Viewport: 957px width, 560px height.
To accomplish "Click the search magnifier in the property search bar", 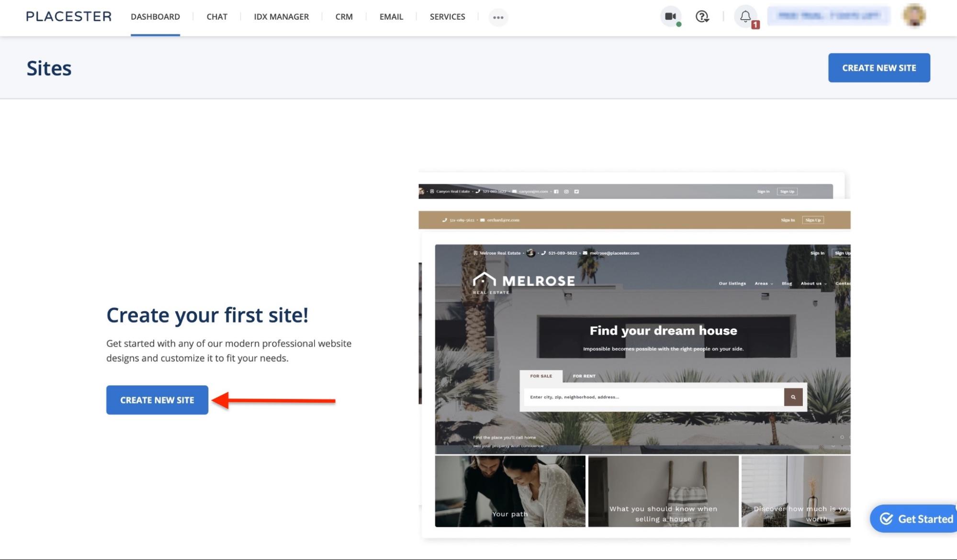I will (793, 397).
